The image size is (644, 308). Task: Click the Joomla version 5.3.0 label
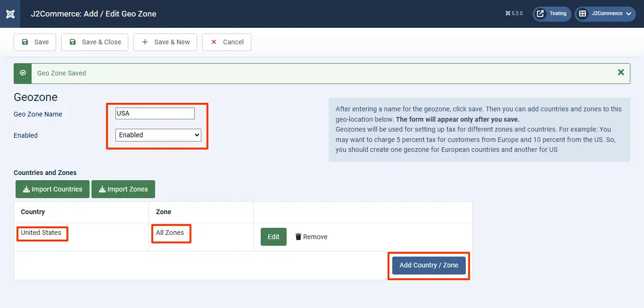[x=514, y=14]
